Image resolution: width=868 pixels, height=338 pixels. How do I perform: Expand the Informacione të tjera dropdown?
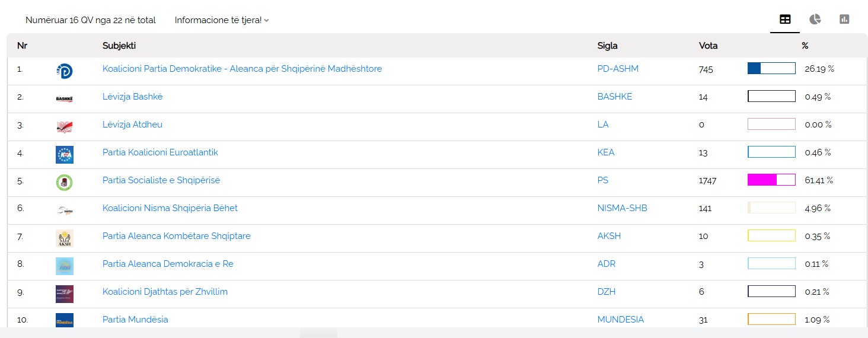(222, 20)
